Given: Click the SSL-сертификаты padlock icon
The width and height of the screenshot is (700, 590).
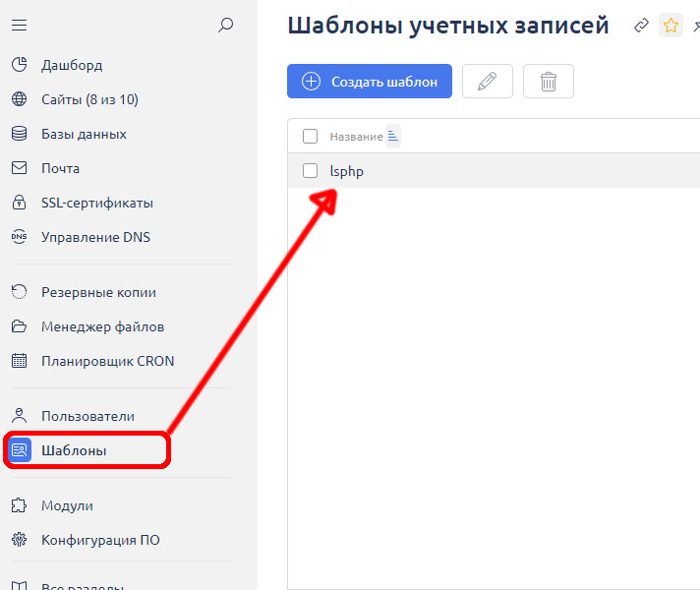Looking at the screenshot, I should pos(19,203).
